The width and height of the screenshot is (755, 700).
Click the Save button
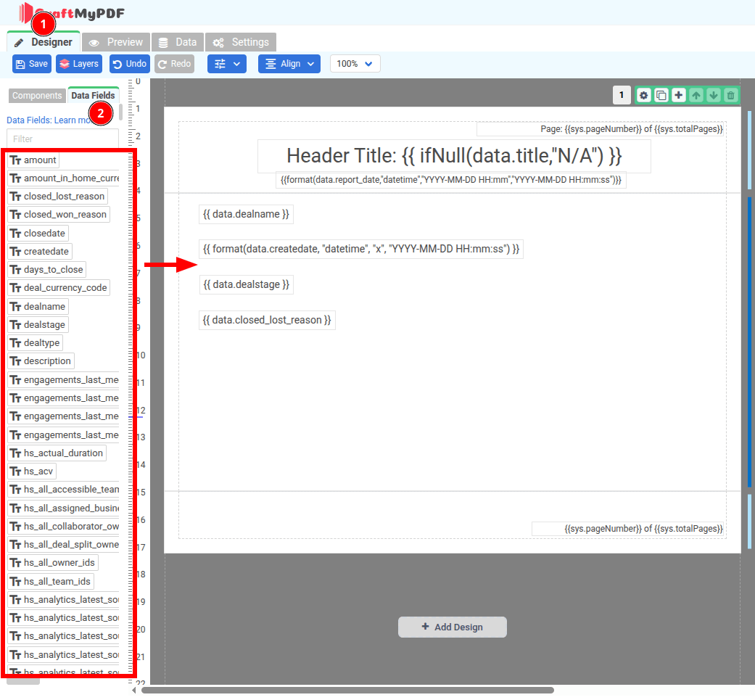[x=32, y=64]
